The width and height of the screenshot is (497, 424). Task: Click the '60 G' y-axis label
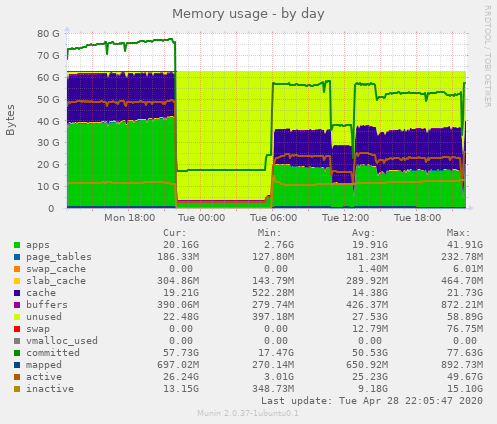click(48, 78)
